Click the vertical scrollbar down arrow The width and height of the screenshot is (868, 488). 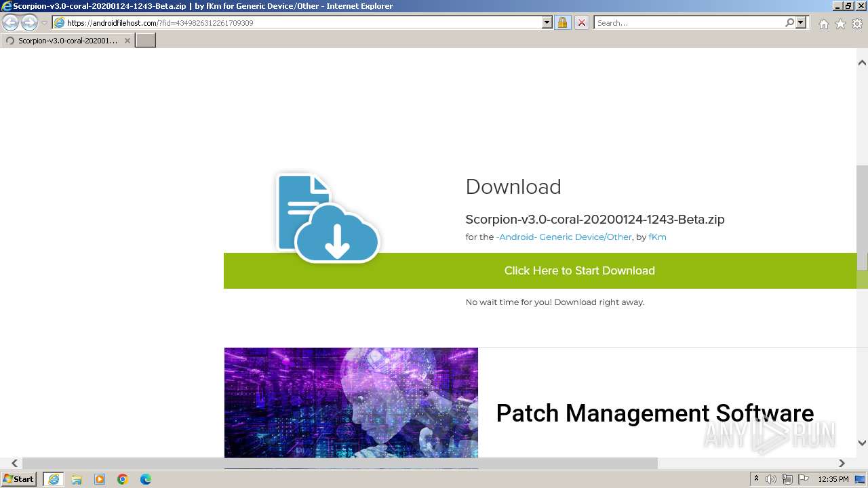pos(862,443)
